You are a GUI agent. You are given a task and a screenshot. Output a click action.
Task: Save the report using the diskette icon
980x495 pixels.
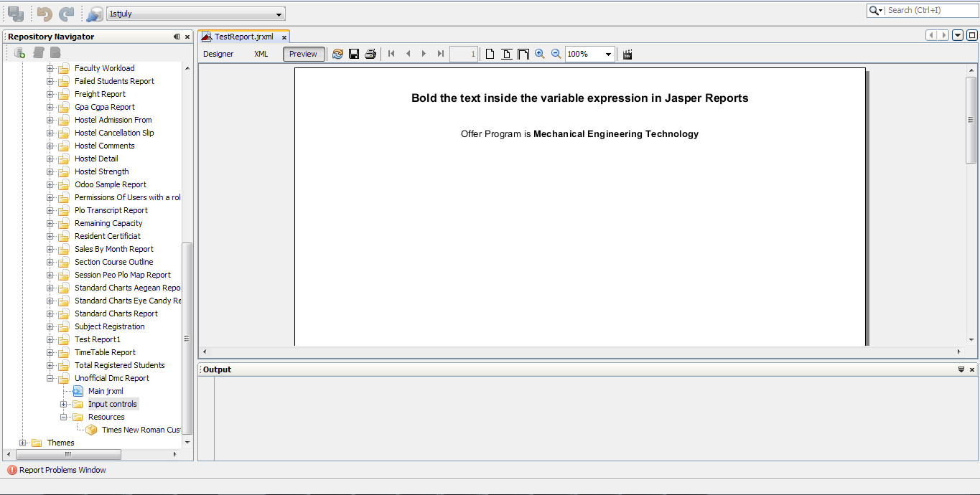pyautogui.click(x=354, y=53)
